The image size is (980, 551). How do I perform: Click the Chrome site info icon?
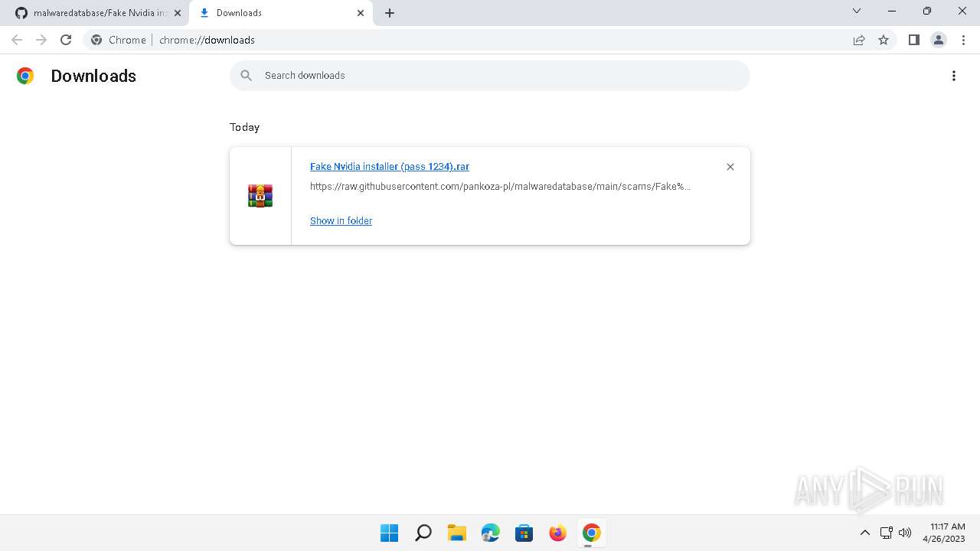point(96,40)
